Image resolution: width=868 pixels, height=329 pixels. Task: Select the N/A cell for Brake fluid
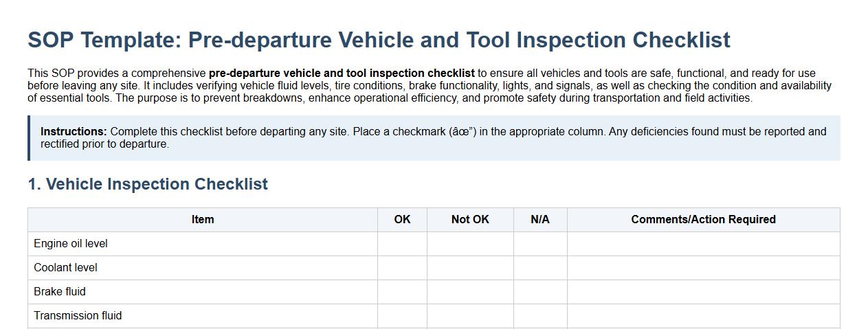click(540, 292)
